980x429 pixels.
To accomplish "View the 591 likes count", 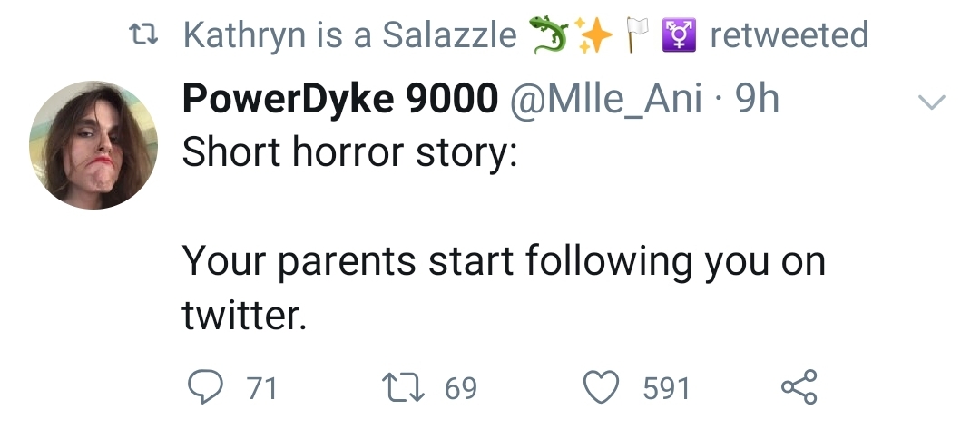I will pos(666,388).
